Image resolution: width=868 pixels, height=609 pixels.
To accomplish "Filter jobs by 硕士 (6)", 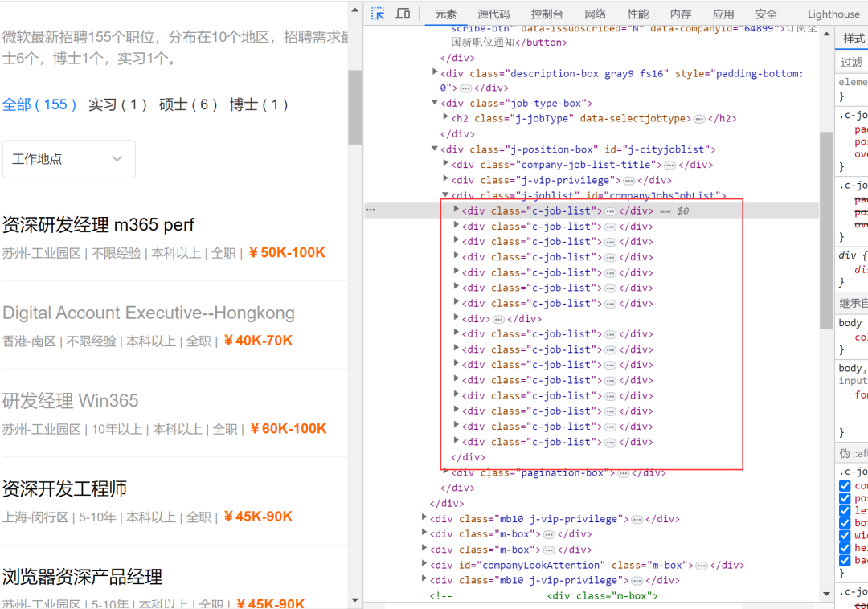I will pos(188,104).
